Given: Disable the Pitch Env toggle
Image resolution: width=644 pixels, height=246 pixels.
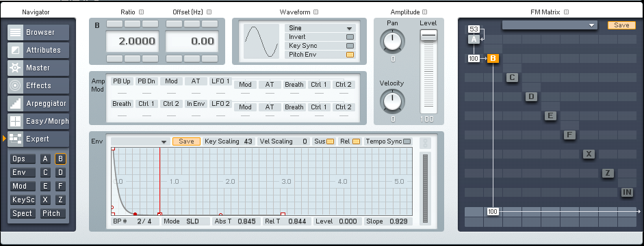Looking at the screenshot, I should (350, 54).
